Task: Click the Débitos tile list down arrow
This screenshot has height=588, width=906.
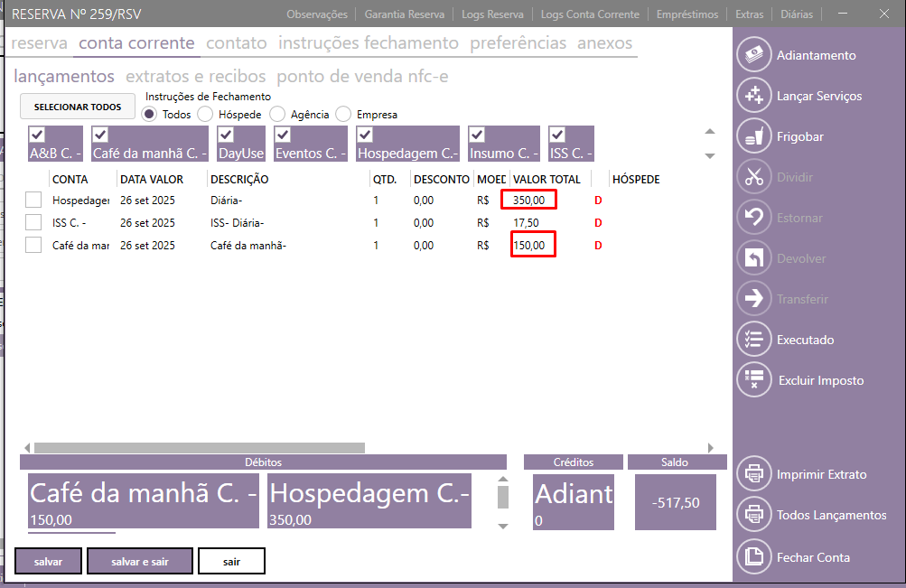Action: click(503, 526)
